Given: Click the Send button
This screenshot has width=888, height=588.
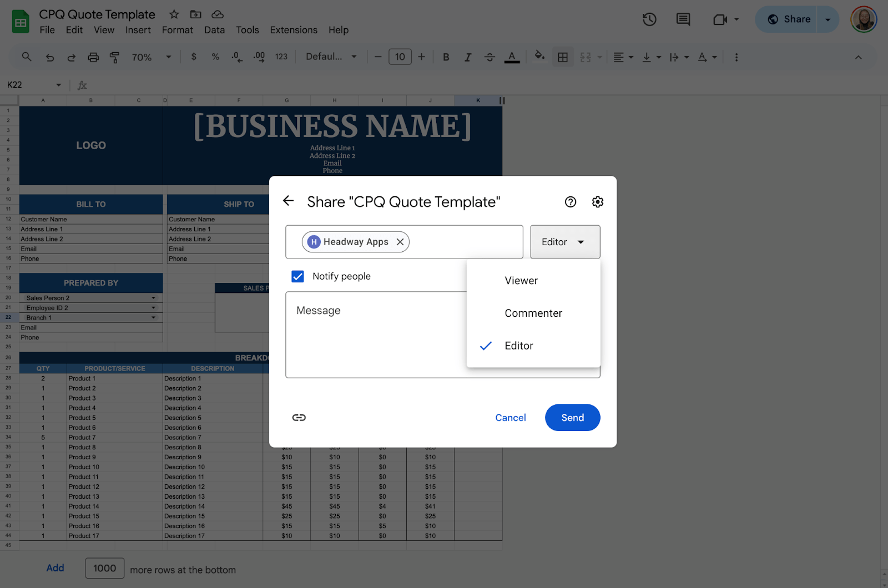Looking at the screenshot, I should pyautogui.click(x=572, y=418).
